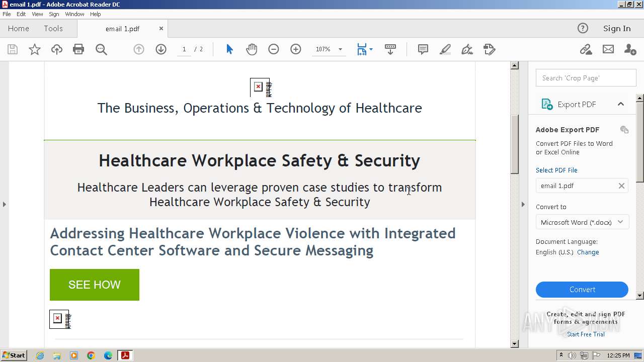
Task: Print the document with the printer icon
Action: pos(78,49)
